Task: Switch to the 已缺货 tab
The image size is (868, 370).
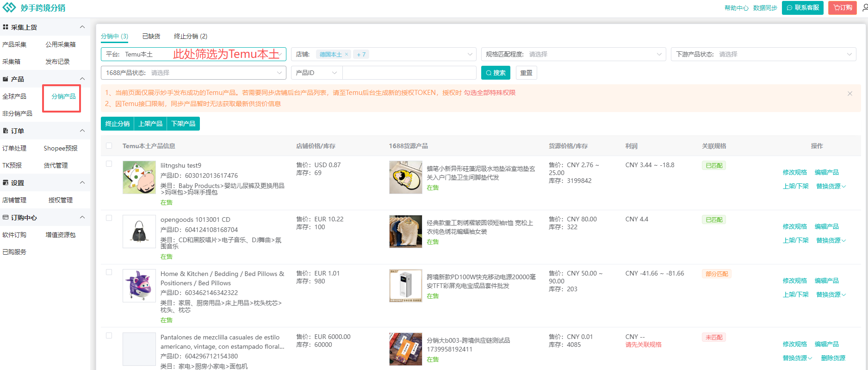Action: [151, 36]
